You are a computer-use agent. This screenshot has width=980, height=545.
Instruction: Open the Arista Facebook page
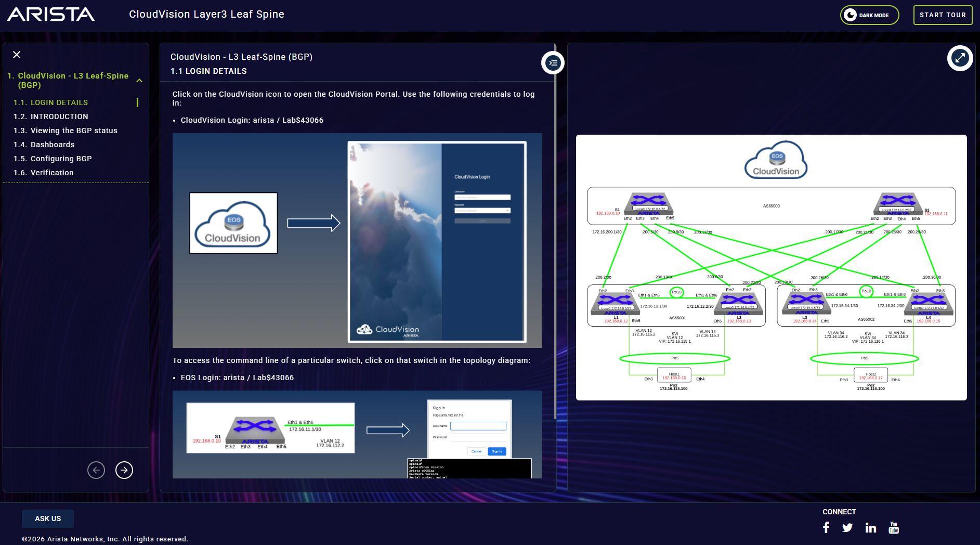[826, 528]
